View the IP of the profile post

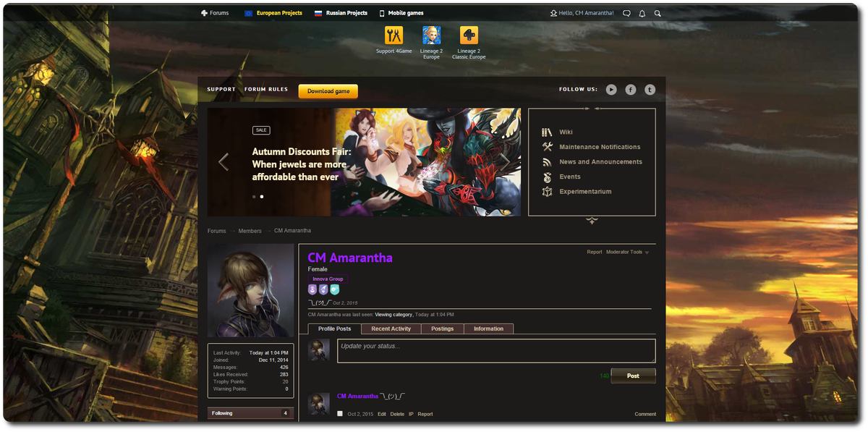412,415
